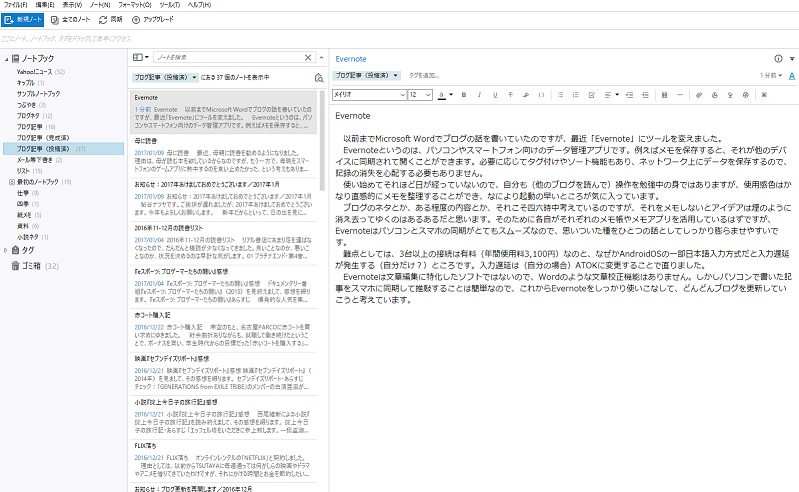Apply highlighter to selected text
The height and width of the screenshot is (492, 799).
[x=526, y=95]
